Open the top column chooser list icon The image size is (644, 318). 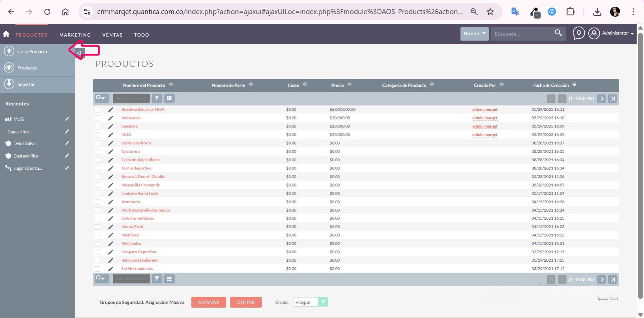click(x=169, y=98)
